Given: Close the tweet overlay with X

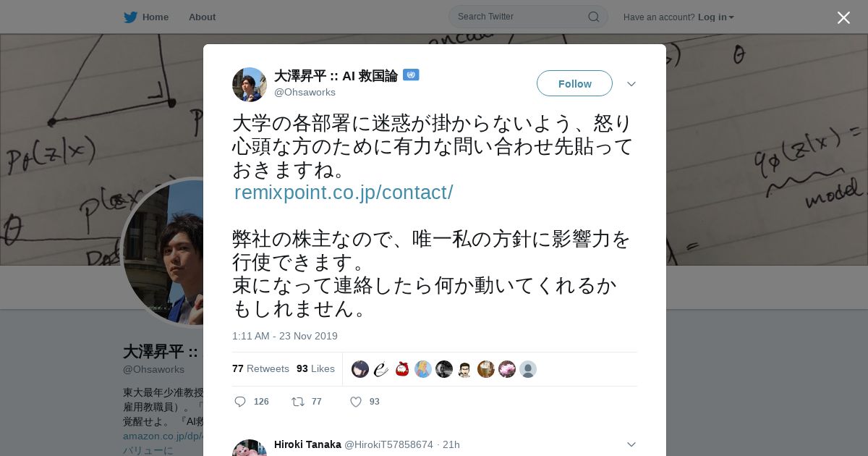Looking at the screenshot, I should point(843,17).
